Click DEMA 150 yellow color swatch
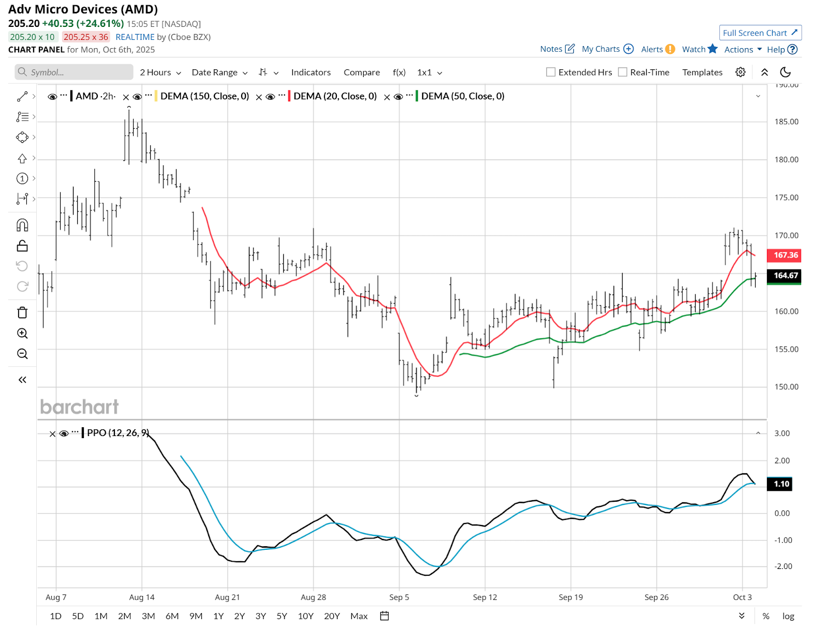This screenshot has height=644, width=828. (x=156, y=96)
